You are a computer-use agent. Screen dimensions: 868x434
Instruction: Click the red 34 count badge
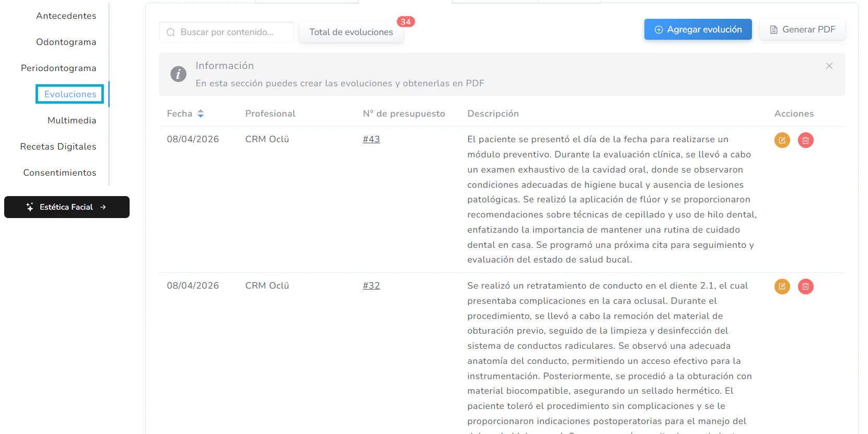pyautogui.click(x=406, y=21)
